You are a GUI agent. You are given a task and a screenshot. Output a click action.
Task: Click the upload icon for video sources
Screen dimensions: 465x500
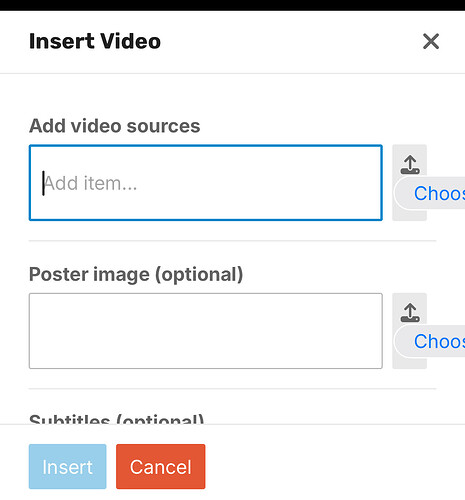(410, 165)
